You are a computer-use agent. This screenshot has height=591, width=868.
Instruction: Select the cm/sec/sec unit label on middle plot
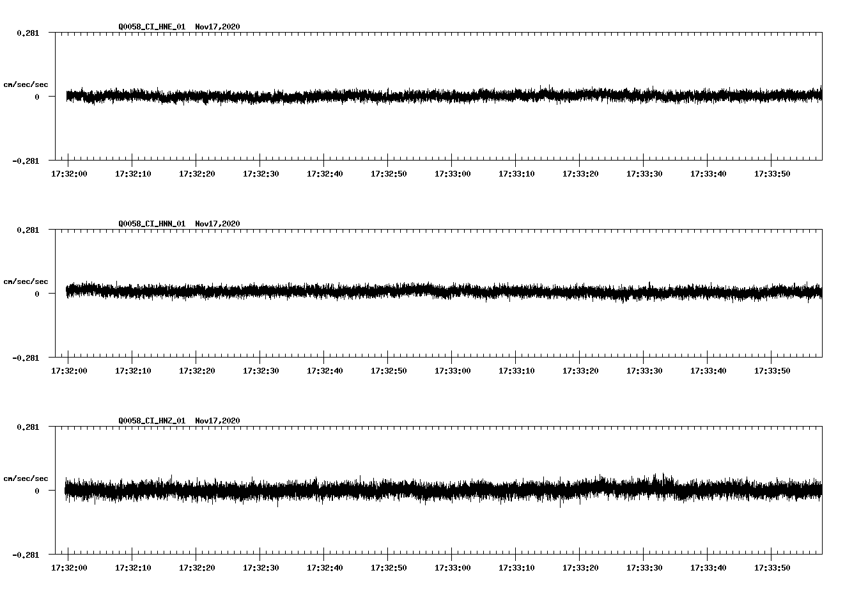pyautogui.click(x=25, y=281)
